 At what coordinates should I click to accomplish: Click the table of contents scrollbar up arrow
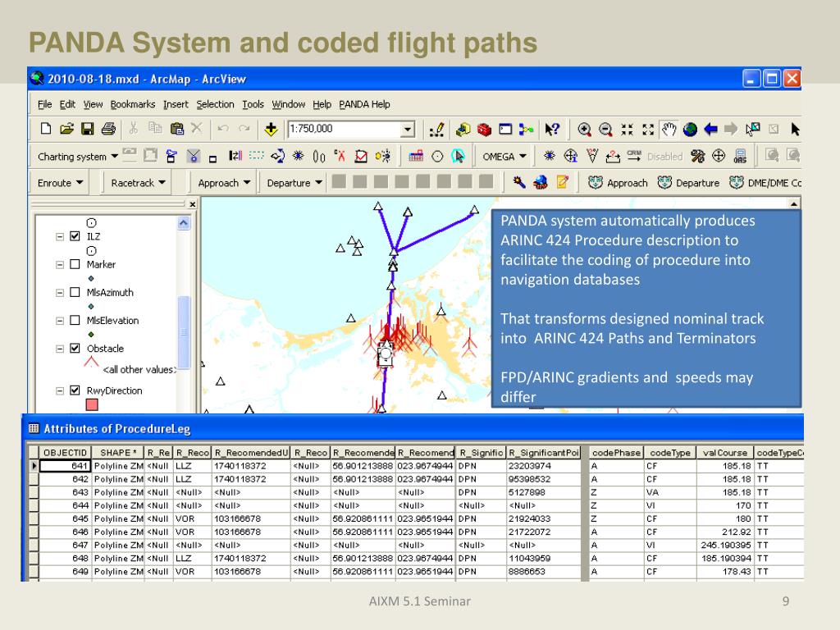[184, 222]
